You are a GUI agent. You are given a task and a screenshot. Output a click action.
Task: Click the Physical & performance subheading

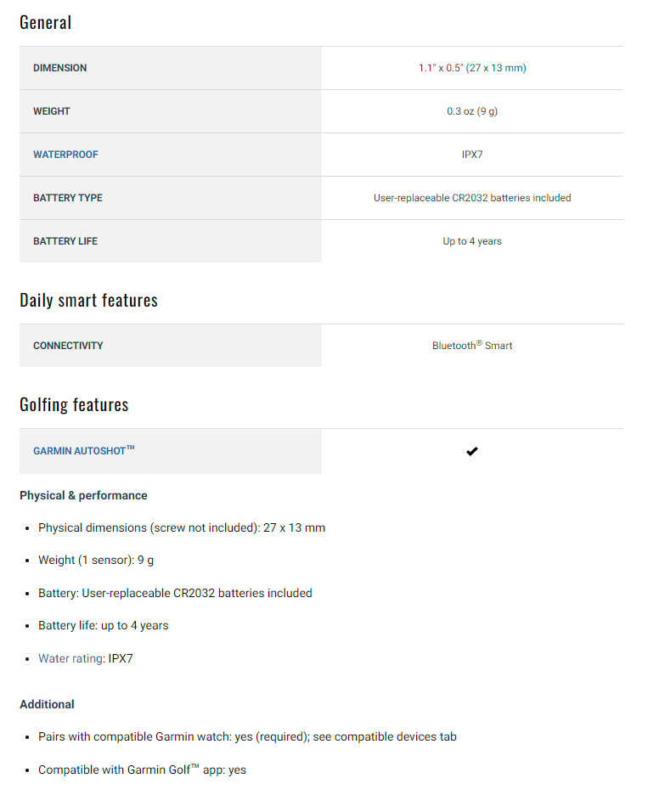coord(83,495)
